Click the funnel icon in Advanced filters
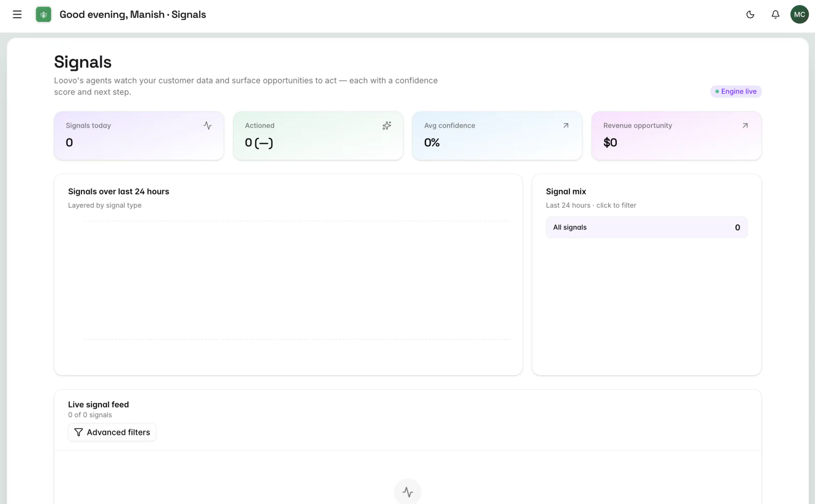Screen dimensions: 815x504 (x=78, y=432)
